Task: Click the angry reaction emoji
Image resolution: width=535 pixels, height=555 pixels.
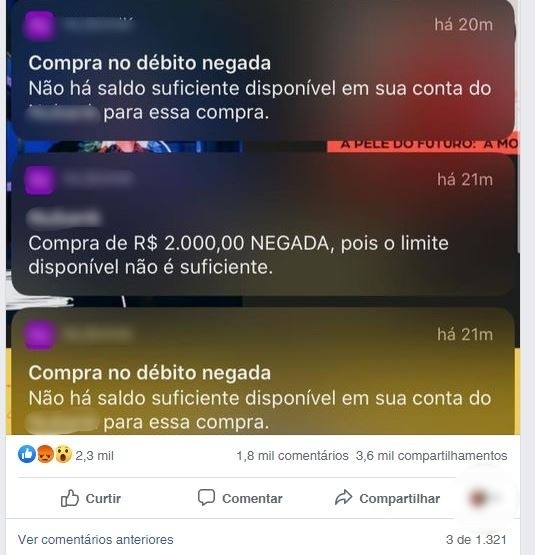Action: [x=45, y=454]
